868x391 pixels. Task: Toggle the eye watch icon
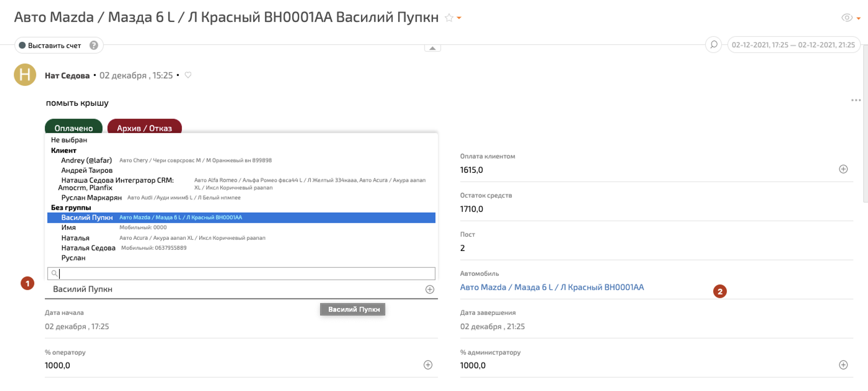tap(846, 18)
